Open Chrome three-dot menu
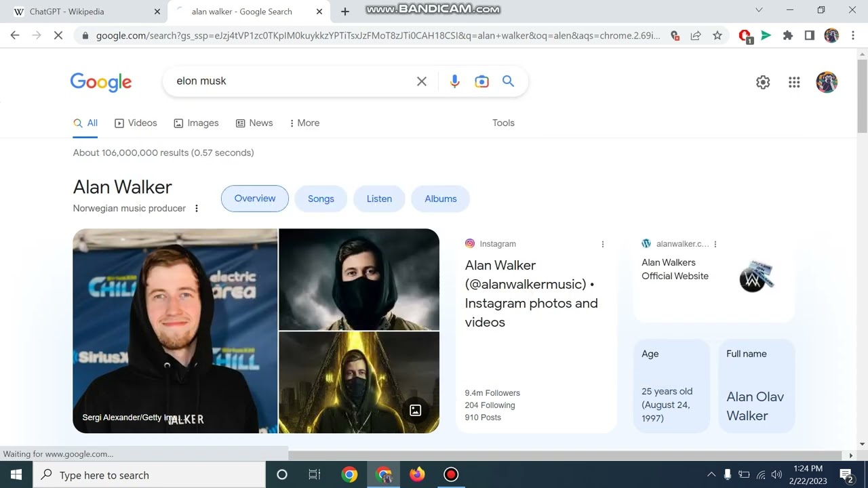The width and height of the screenshot is (868, 488). tap(853, 35)
